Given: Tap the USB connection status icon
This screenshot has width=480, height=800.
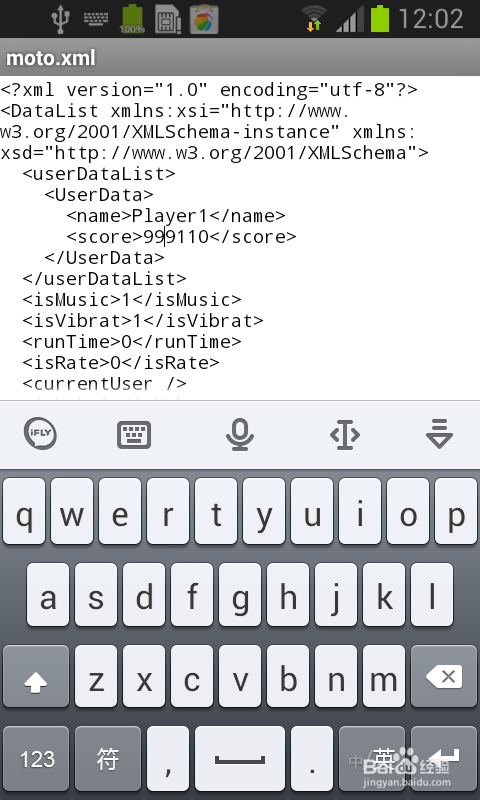Looking at the screenshot, I should click(x=61, y=19).
